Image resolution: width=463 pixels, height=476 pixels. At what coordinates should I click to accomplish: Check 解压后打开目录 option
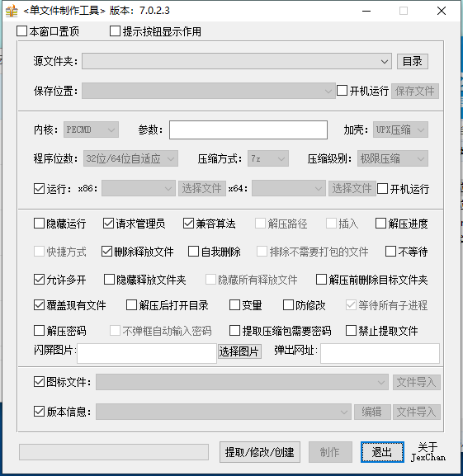click(x=132, y=305)
